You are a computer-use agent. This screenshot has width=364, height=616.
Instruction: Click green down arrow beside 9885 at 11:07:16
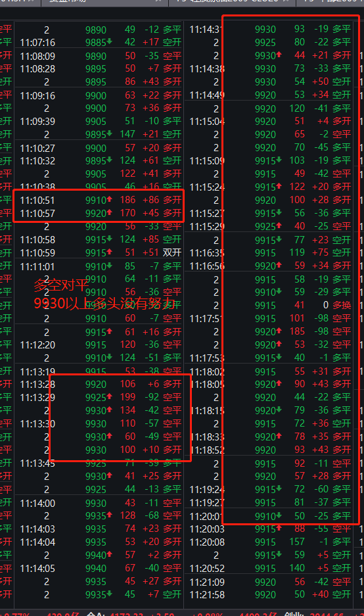tap(110, 41)
